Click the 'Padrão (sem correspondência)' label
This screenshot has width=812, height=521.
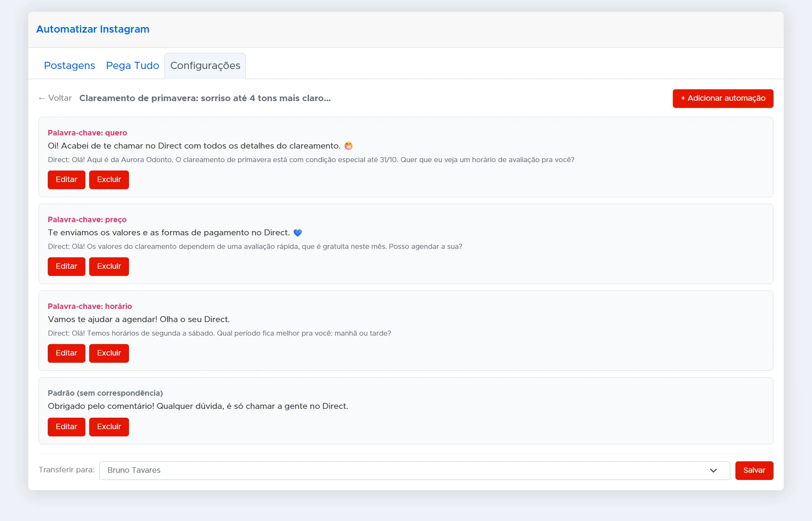[105, 393]
